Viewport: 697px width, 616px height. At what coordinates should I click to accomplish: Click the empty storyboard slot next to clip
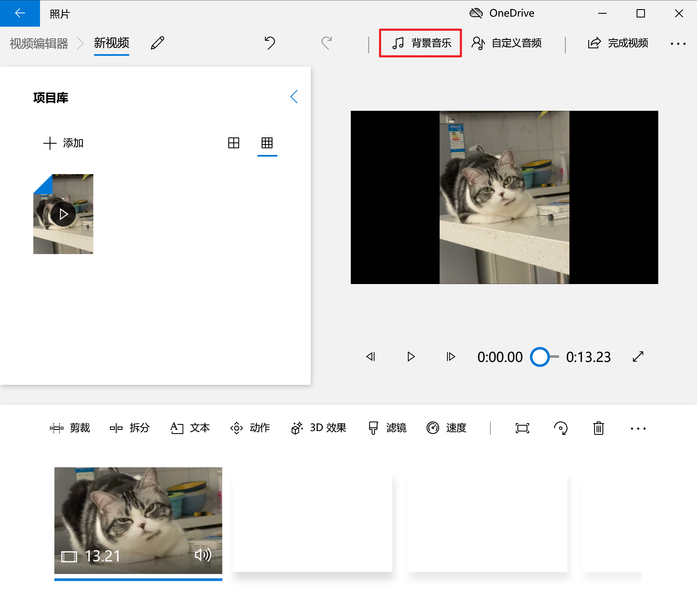pyautogui.click(x=312, y=523)
